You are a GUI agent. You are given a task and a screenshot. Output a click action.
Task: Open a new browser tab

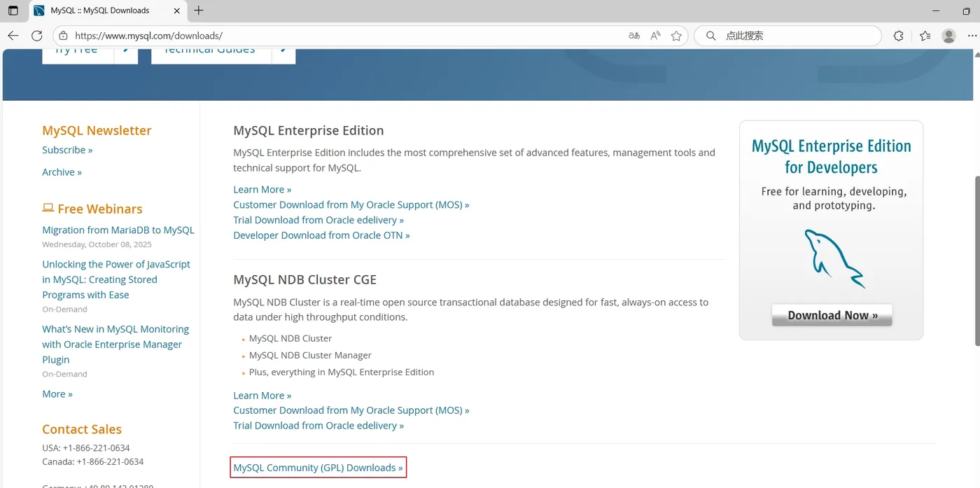click(x=199, y=11)
